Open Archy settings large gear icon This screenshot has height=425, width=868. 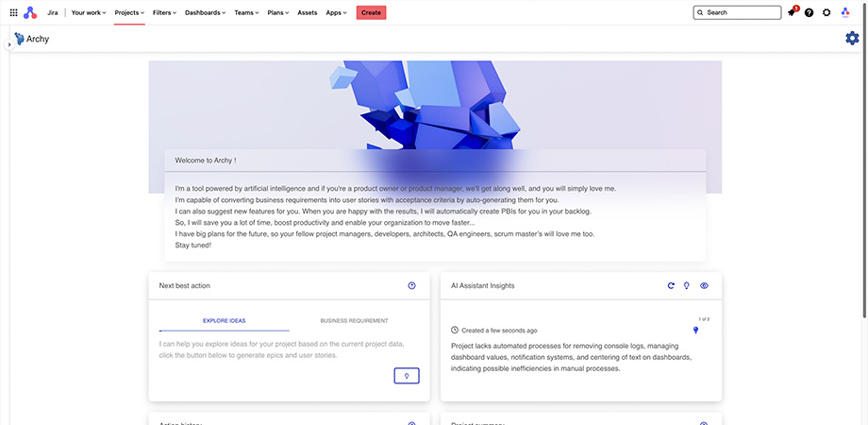pyautogui.click(x=853, y=38)
